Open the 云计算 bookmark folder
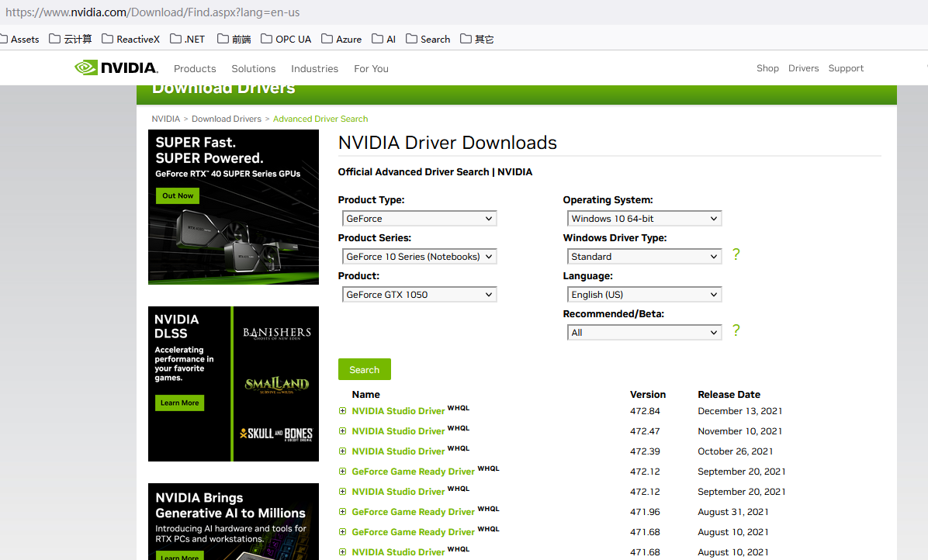 point(71,39)
